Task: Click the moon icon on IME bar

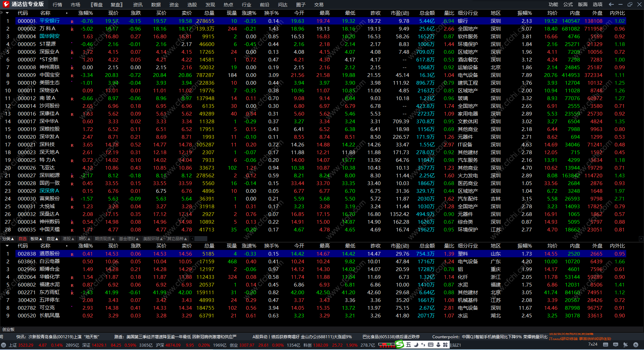Action: click(416, 345)
